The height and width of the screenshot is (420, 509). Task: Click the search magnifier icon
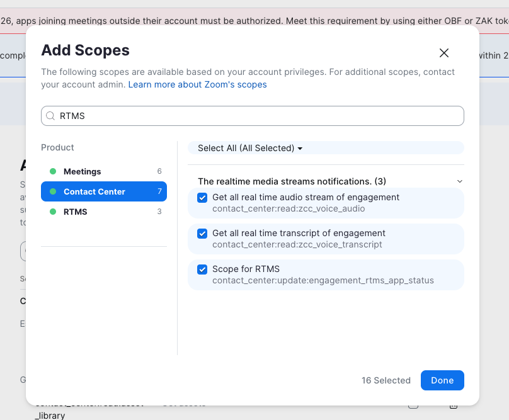50,116
